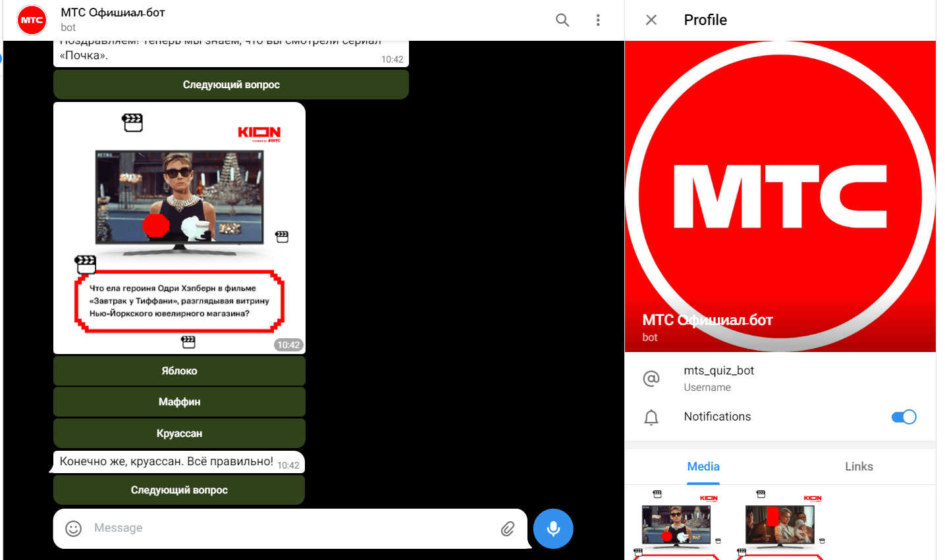Choose the answer Маффин

click(x=179, y=402)
